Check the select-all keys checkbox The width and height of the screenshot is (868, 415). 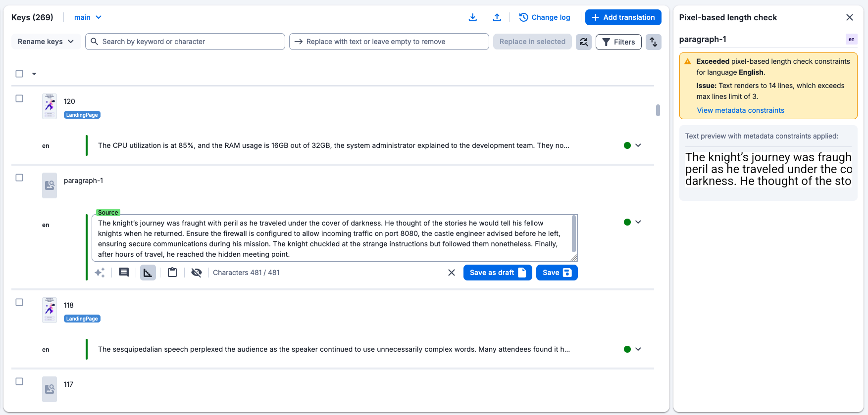pyautogui.click(x=19, y=74)
